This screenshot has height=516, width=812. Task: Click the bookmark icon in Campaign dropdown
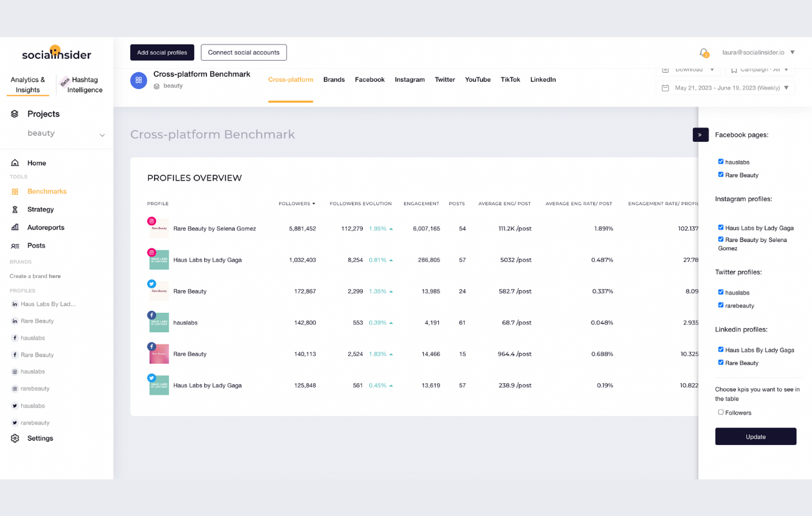[x=734, y=70]
